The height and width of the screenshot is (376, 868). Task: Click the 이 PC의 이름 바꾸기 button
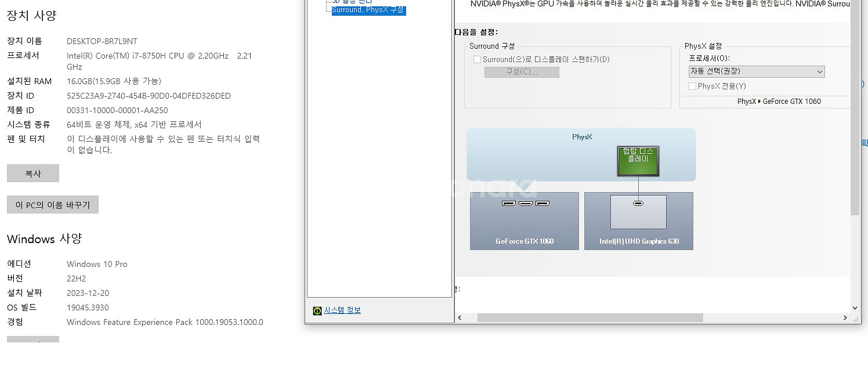(x=52, y=204)
